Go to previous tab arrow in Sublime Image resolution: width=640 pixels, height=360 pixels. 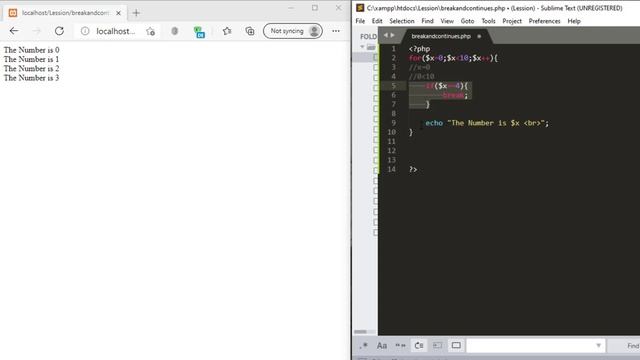click(x=386, y=36)
